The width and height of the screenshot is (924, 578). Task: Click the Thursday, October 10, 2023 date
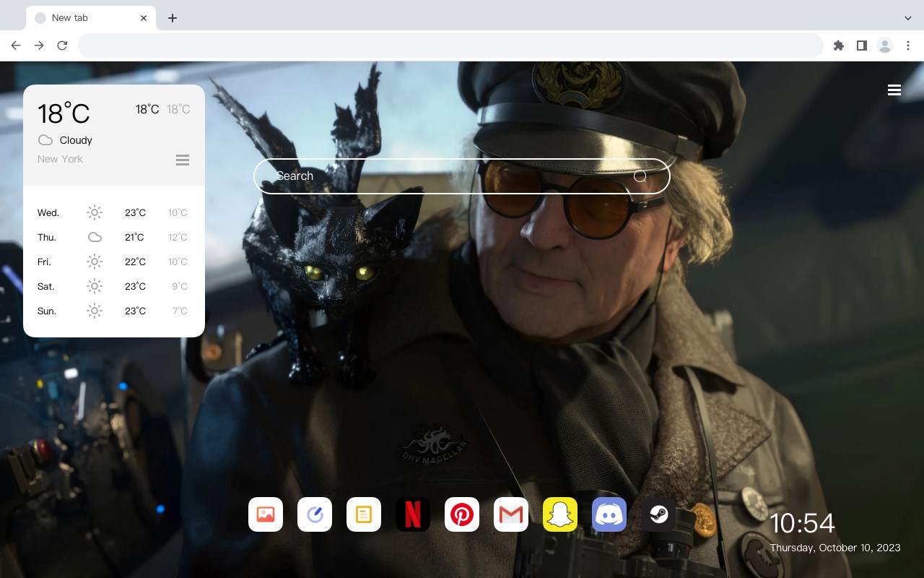coord(835,548)
